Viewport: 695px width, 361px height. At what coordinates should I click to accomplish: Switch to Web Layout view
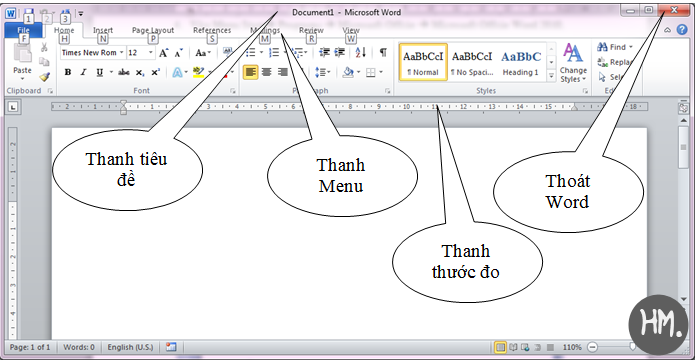[x=525, y=347]
